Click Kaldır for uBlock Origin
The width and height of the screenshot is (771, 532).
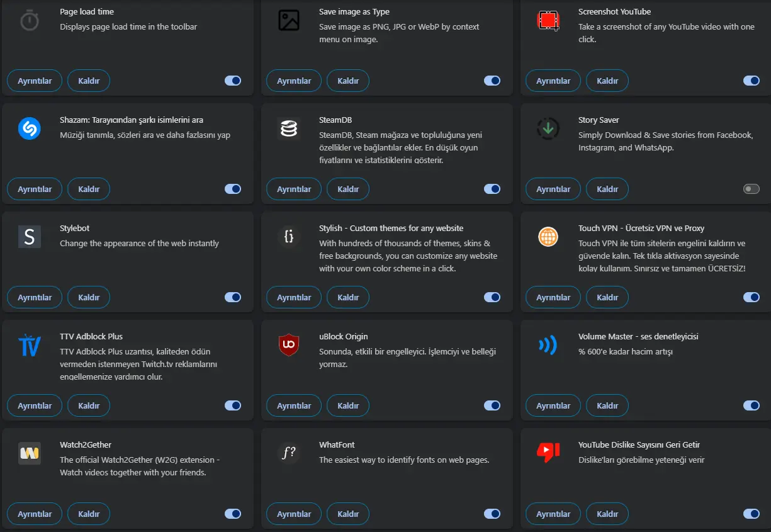pyautogui.click(x=348, y=405)
